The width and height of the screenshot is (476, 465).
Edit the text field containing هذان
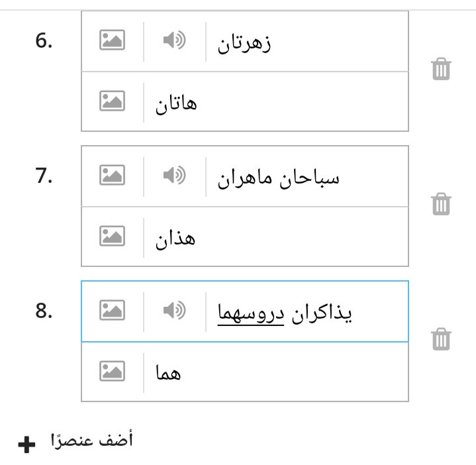[275, 237]
